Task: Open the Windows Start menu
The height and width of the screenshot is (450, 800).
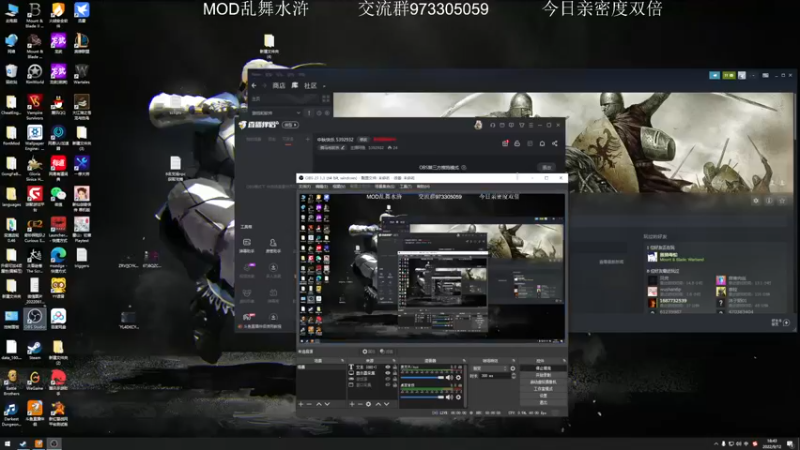Action: (x=7, y=443)
